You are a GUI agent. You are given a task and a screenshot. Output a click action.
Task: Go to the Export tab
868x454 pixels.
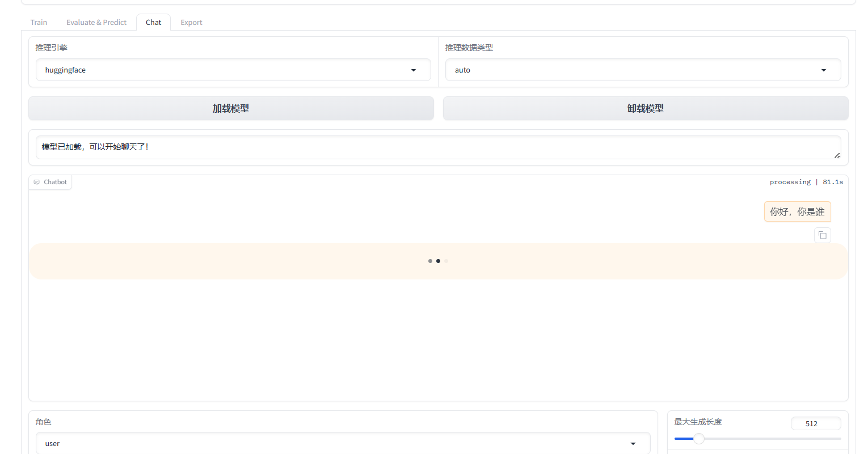pyautogui.click(x=191, y=23)
